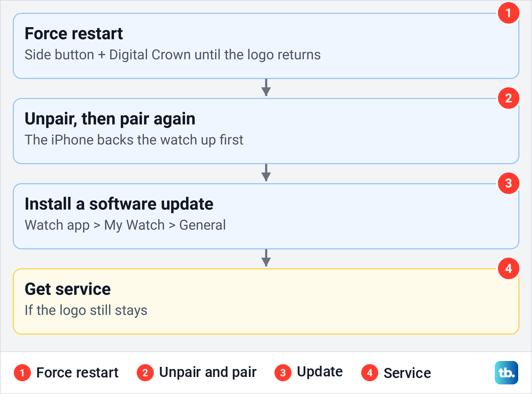The height and width of the screenshot is (394, 532).
Task: Click the arrow below Unpair card
Action: click(x=266, y=173)
